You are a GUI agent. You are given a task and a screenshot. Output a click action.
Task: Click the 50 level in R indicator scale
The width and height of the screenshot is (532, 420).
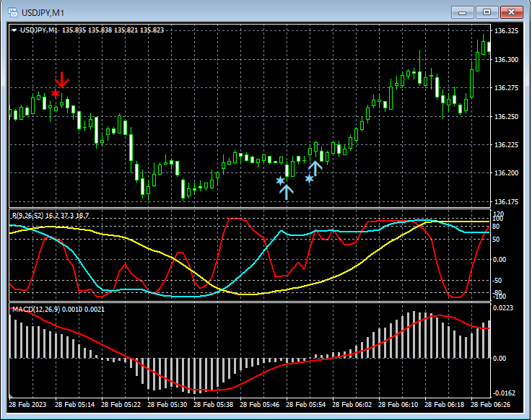[x=496, y=240]
